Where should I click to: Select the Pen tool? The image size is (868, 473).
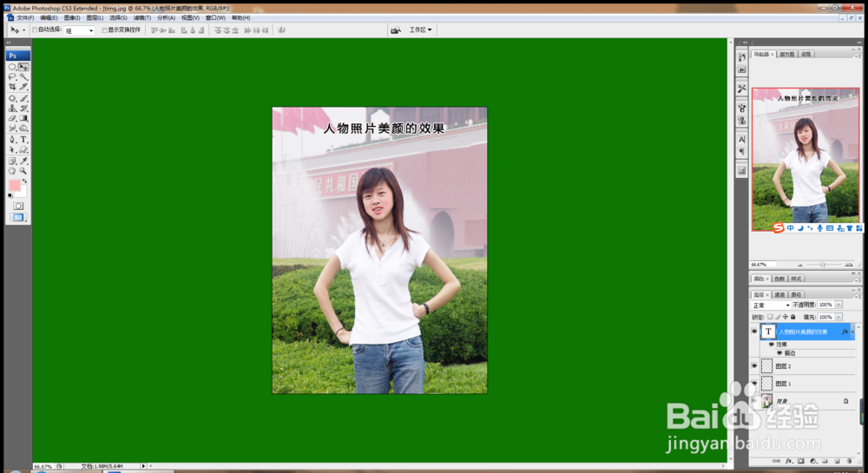coord(12,140)
